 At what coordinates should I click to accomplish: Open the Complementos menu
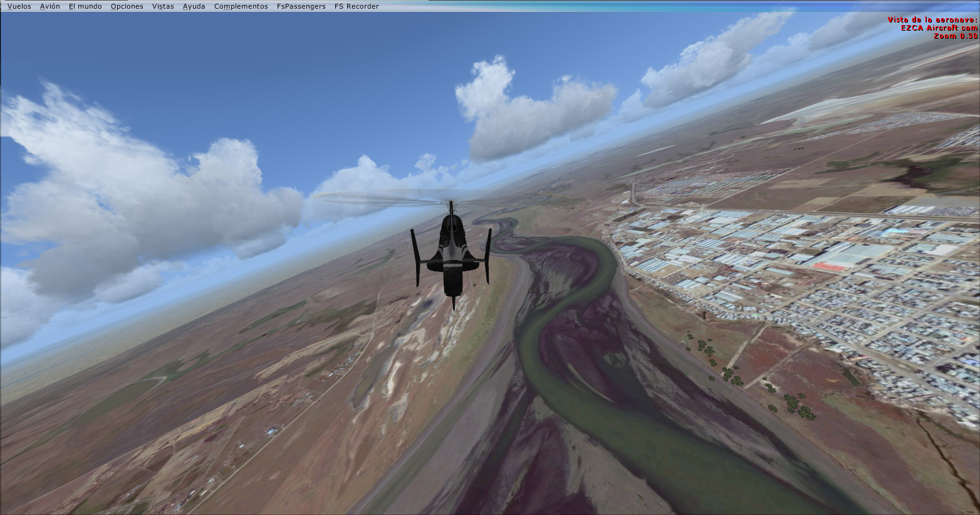(241, 6)
